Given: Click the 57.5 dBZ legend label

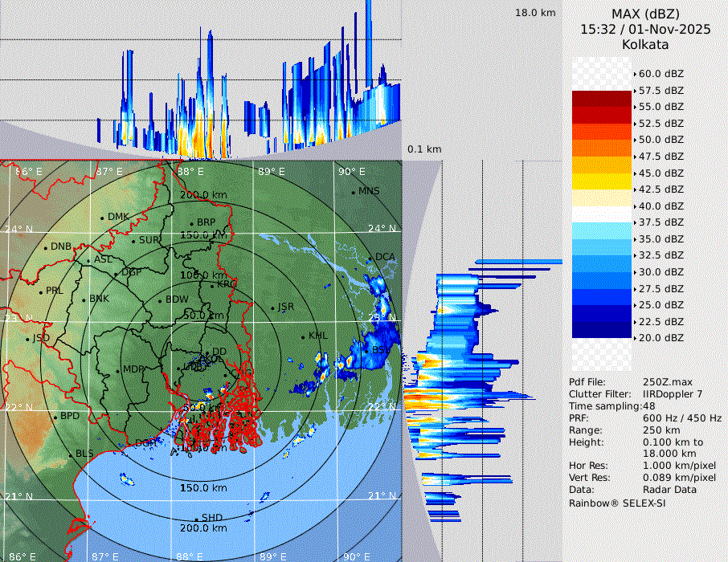Looking at the screenshot, I should pos(661,90).
